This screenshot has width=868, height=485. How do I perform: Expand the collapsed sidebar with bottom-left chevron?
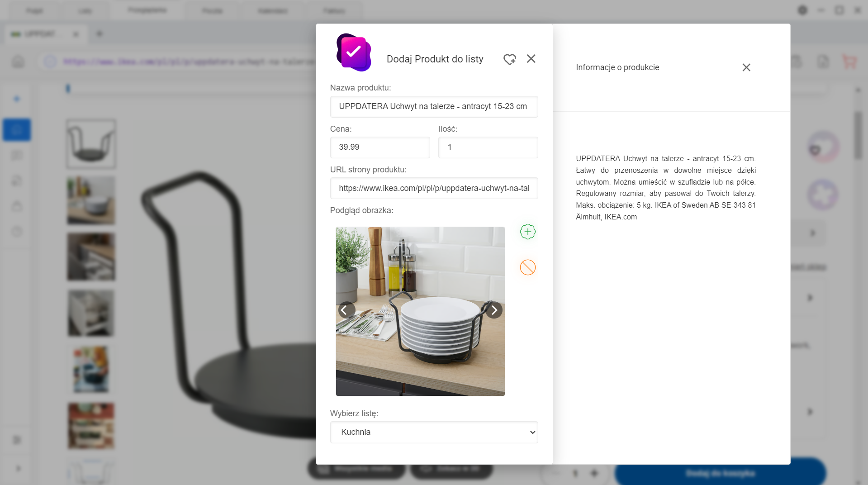pyautogui.click(x=17, y=468)
